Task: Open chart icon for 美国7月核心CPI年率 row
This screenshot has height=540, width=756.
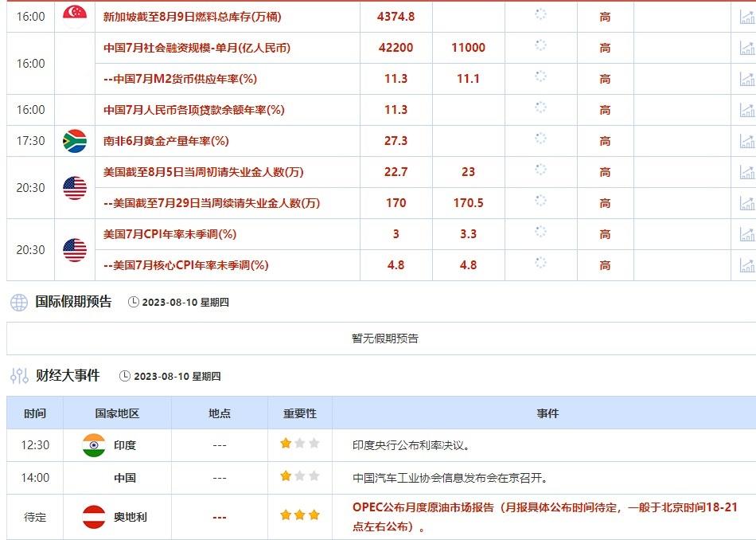Action: (748, 265)
